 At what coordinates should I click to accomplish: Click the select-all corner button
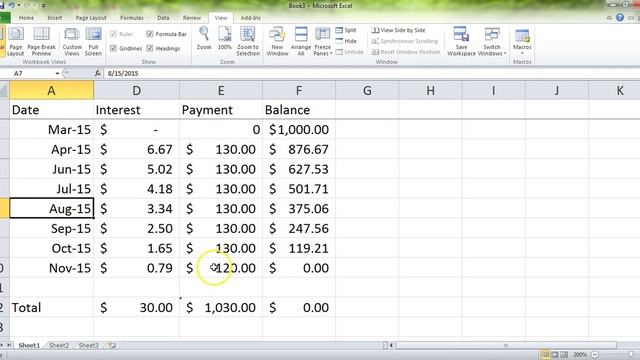point(4,90)
